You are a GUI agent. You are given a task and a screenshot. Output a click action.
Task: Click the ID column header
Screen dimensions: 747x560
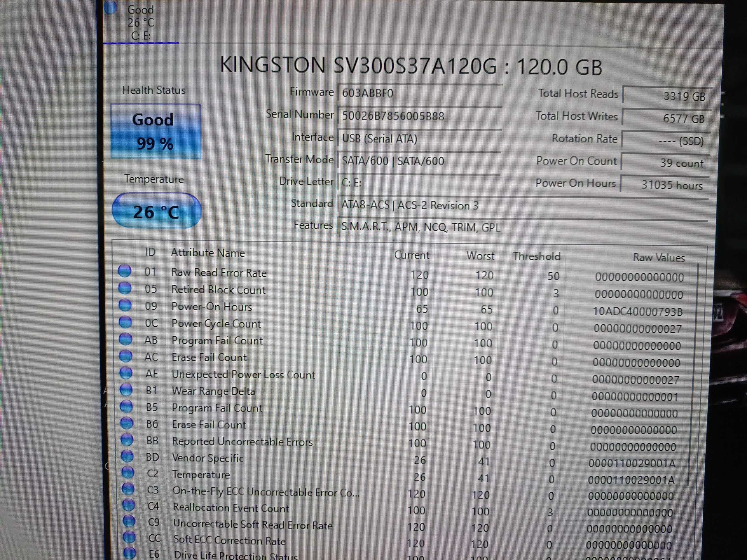click(x=150, y=252)
